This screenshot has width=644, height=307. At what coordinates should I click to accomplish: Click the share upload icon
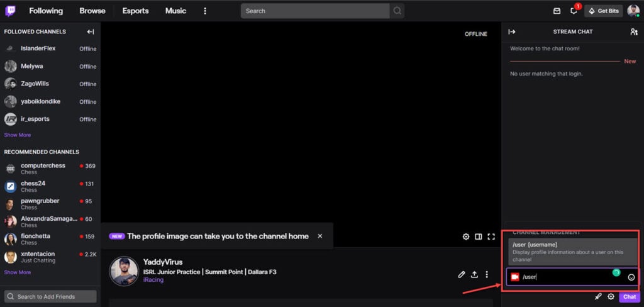click(x=474, y=274)
